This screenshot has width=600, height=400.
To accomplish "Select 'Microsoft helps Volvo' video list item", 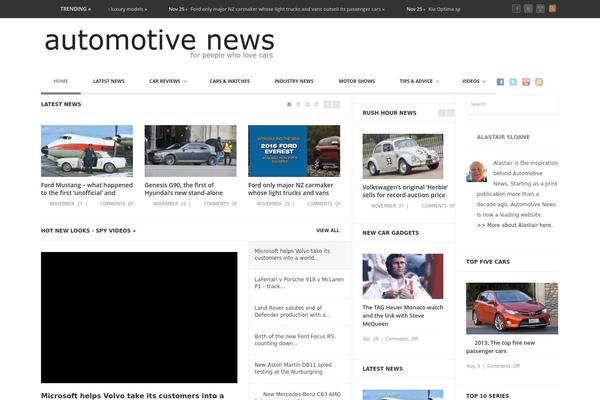I will (300, 255).
